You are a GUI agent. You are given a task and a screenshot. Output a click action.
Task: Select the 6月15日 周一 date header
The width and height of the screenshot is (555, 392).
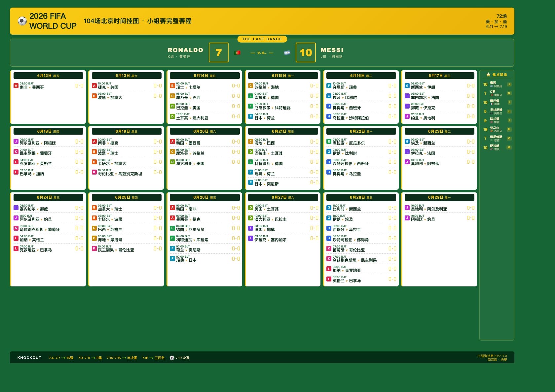pos(283,76)
